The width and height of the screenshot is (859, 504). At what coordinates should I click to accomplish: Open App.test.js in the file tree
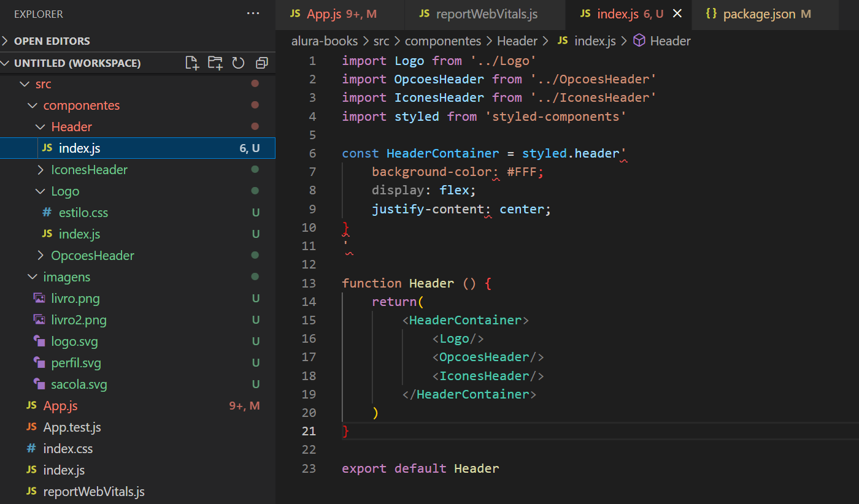pyautogui.click(x=137, y=427)
